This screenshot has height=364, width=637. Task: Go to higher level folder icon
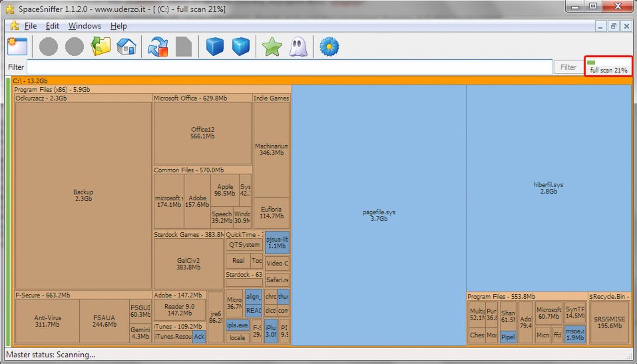101,47
